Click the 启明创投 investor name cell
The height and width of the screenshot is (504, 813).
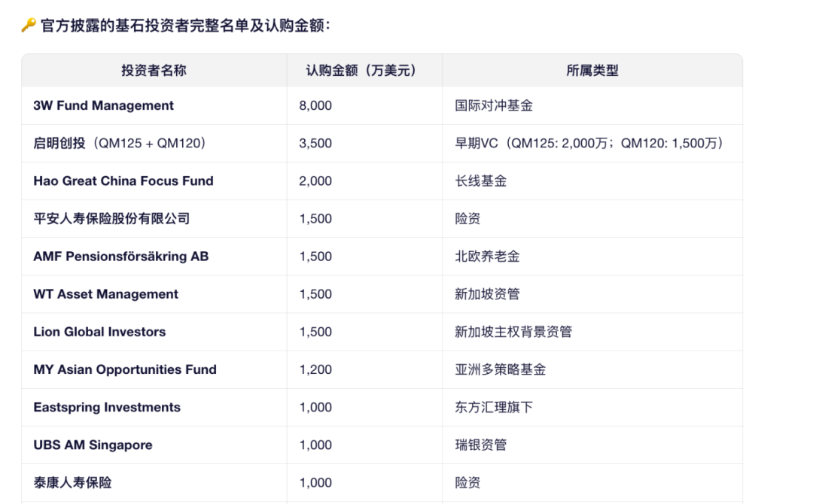click(120, 144)
